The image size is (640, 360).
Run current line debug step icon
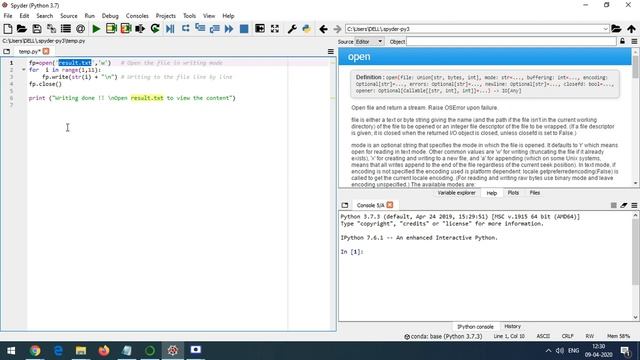(x=185, y=29)
